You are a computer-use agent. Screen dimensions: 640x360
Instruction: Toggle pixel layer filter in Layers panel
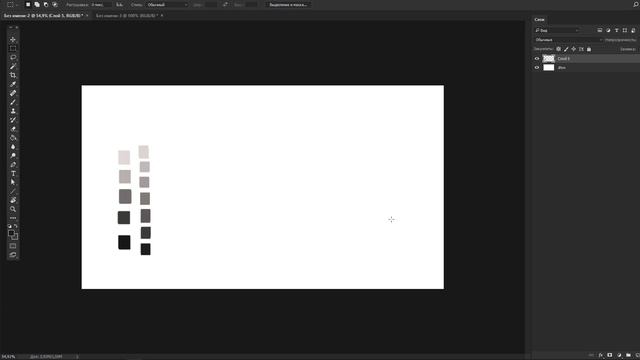tap(600, 30)
